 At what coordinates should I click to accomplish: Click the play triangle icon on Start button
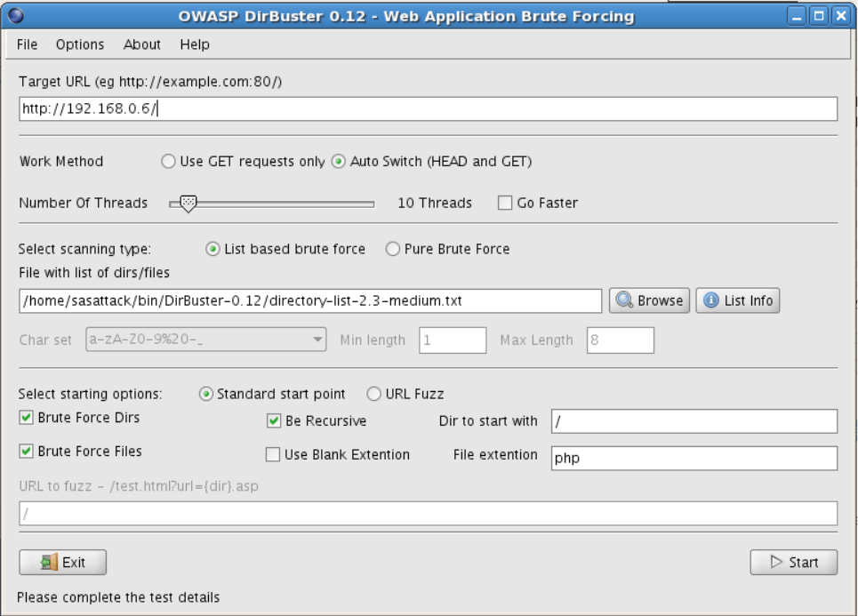click(776, 562)
